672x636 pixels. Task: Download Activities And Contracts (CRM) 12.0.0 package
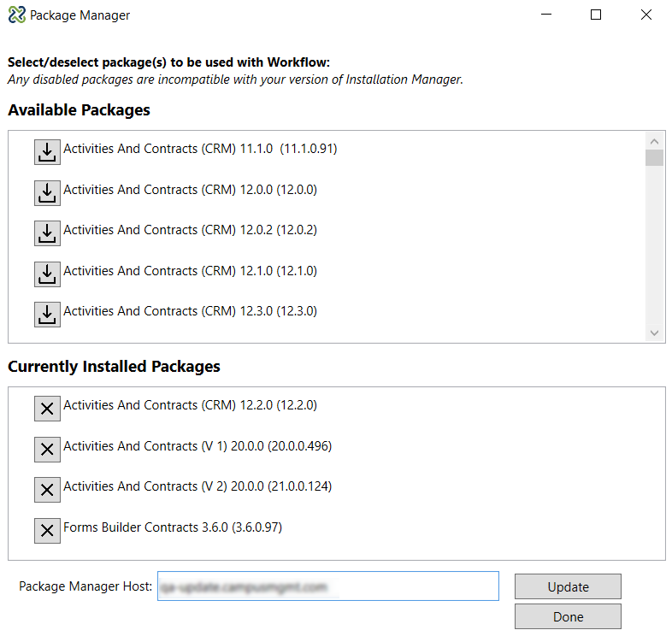tap(47, 192)
